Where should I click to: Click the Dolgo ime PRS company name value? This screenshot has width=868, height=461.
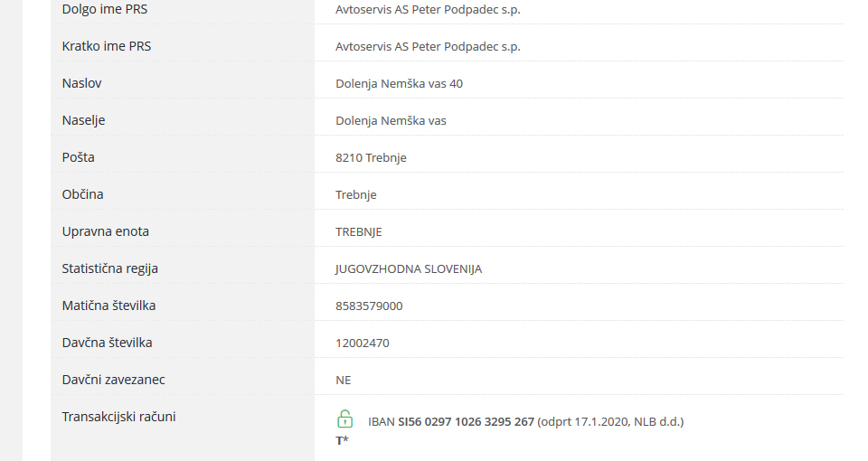click(x=428, y=9)
